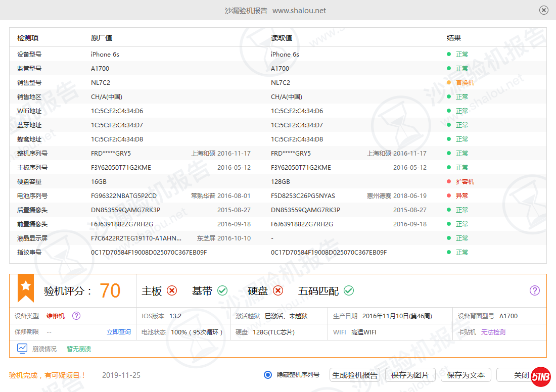This screenshot has height=392, width=556.
Task: Click the 异常 result in 电池序列号 row
Action: (461, 195)
